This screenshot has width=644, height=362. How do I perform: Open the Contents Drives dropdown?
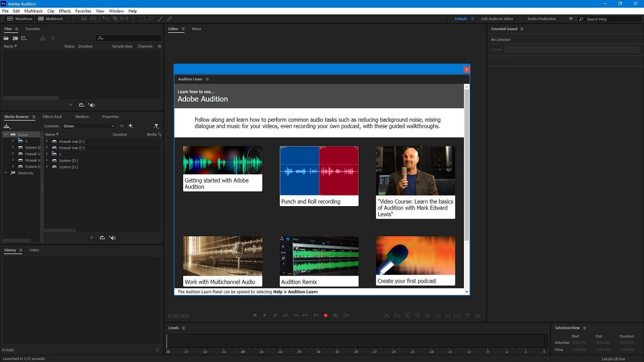(x=89, y=126)
